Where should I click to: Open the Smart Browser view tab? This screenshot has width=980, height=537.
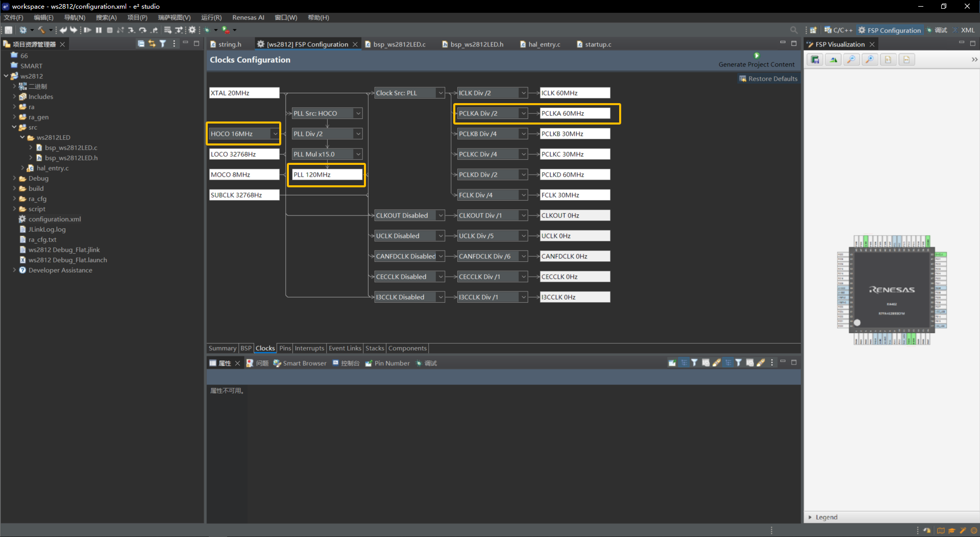(300, 363)
